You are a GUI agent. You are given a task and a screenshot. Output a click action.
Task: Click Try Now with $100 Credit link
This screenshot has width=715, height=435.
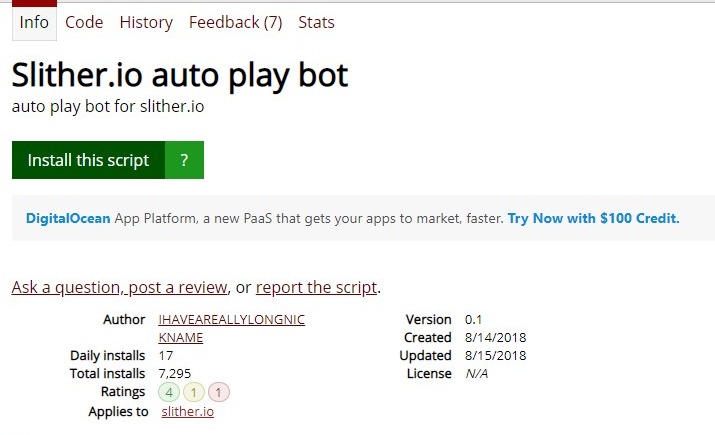593,218
